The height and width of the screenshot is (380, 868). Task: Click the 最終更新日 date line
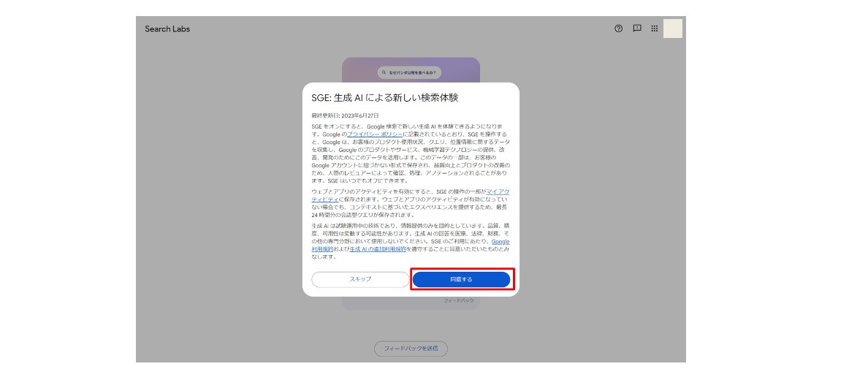(345, 115)
